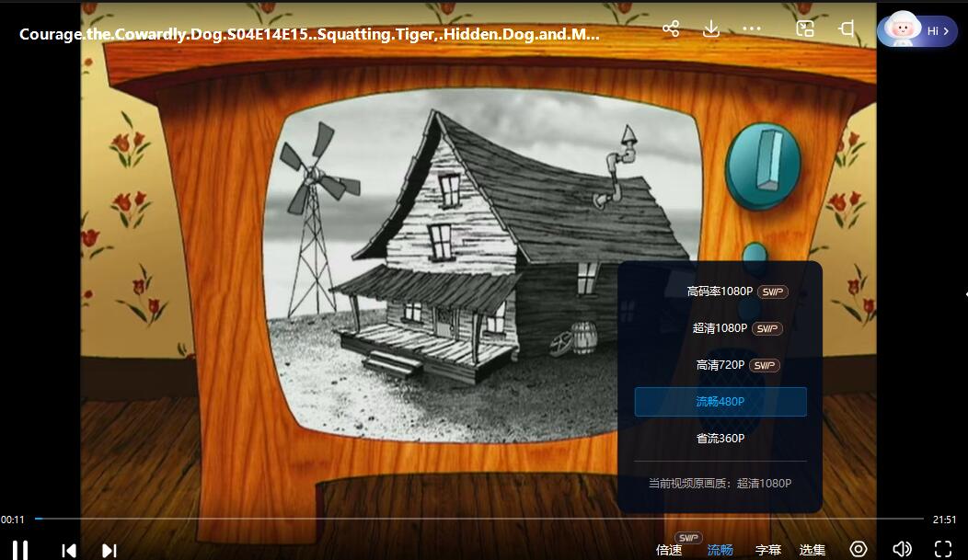
Task: Open the Hi user avatar menu
Action: tap(917, 30)
